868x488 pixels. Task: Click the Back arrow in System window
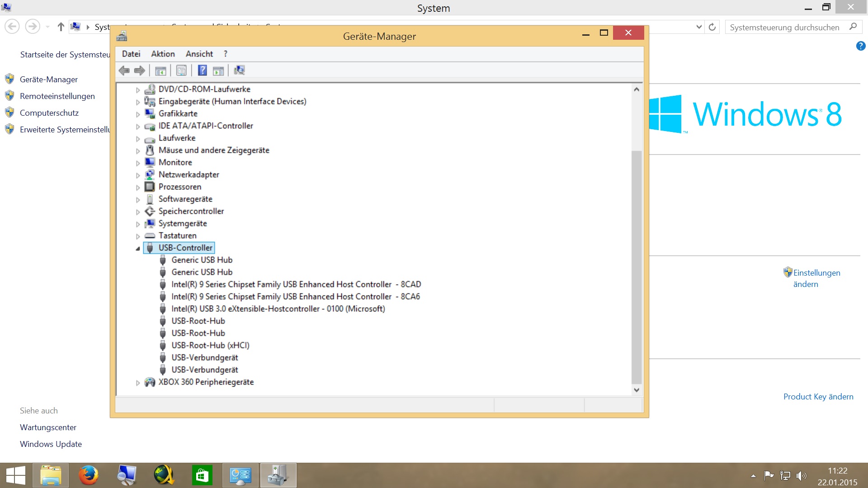12,27
